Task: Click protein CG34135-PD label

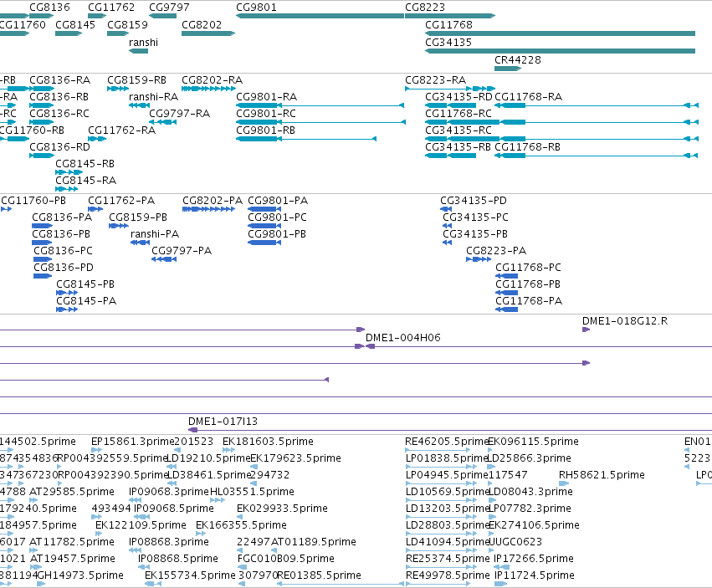Action: (474, 201)
